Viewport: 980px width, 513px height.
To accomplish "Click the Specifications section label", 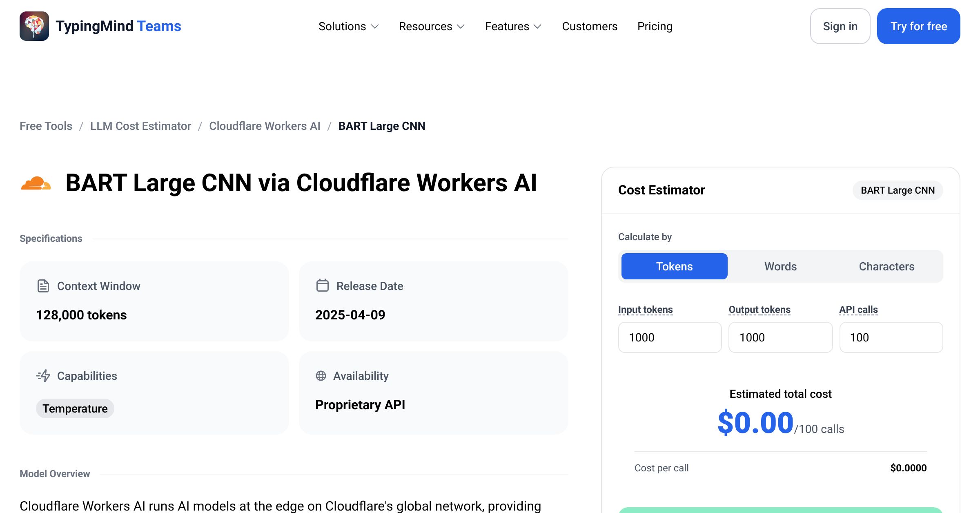I will pos(51,239).
